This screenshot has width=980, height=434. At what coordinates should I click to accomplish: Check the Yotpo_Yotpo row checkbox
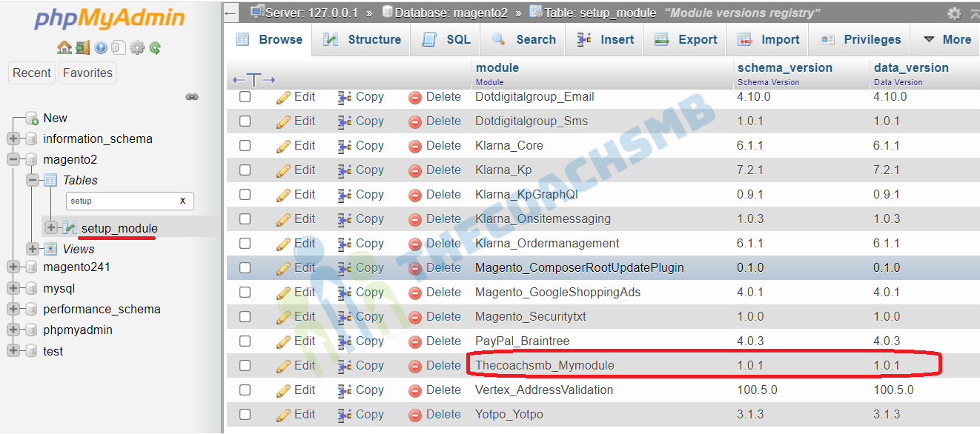245,415
